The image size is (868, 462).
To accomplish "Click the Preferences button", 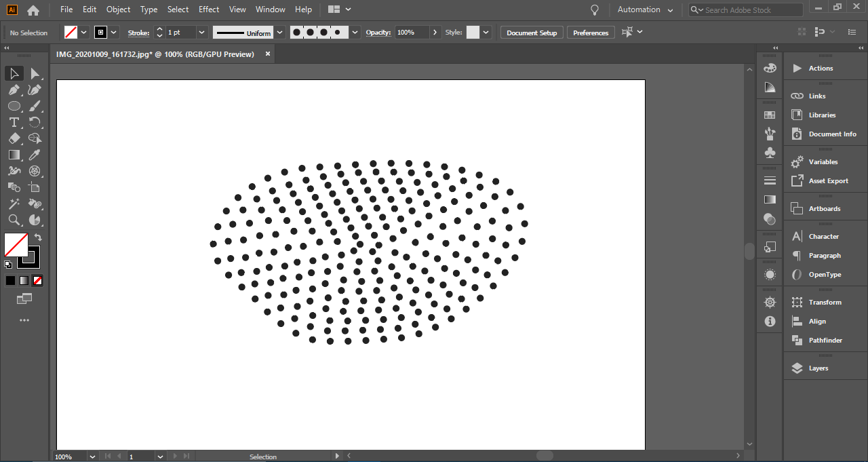I will (591, 33).
